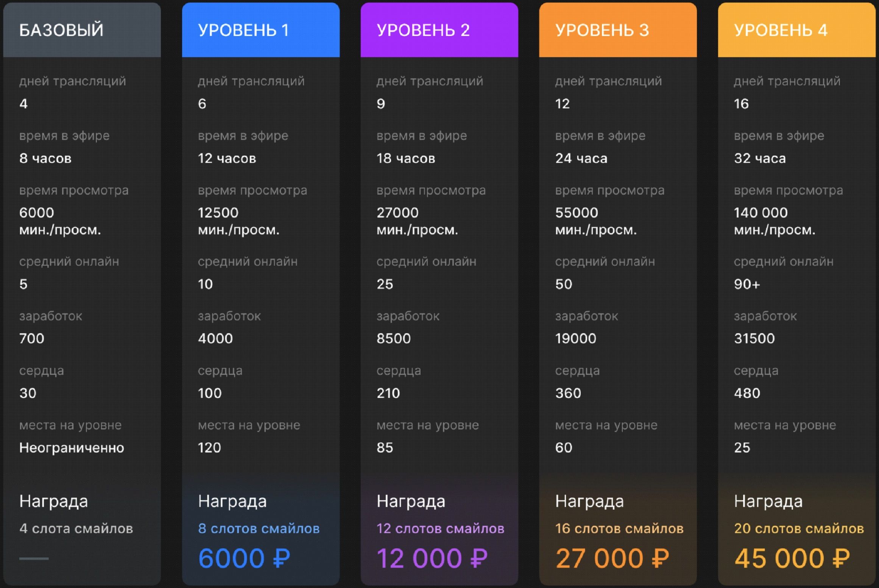
Task: Click the 20 слотов смайлов text
Action: (799, 528)
